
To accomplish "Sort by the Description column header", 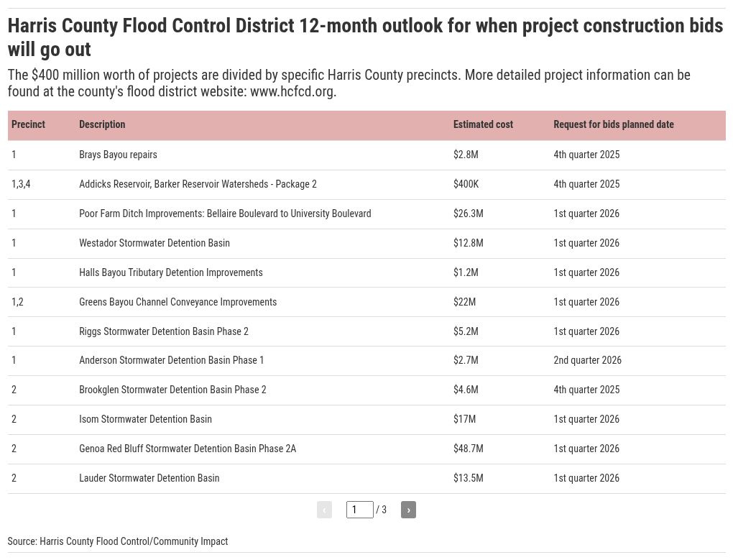I will tap(102, 124).
